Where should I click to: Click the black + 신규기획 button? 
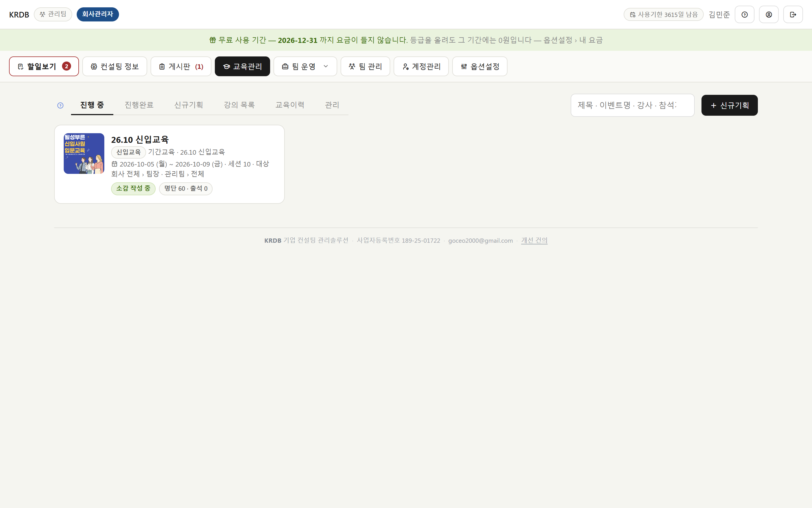pos(729,105)
